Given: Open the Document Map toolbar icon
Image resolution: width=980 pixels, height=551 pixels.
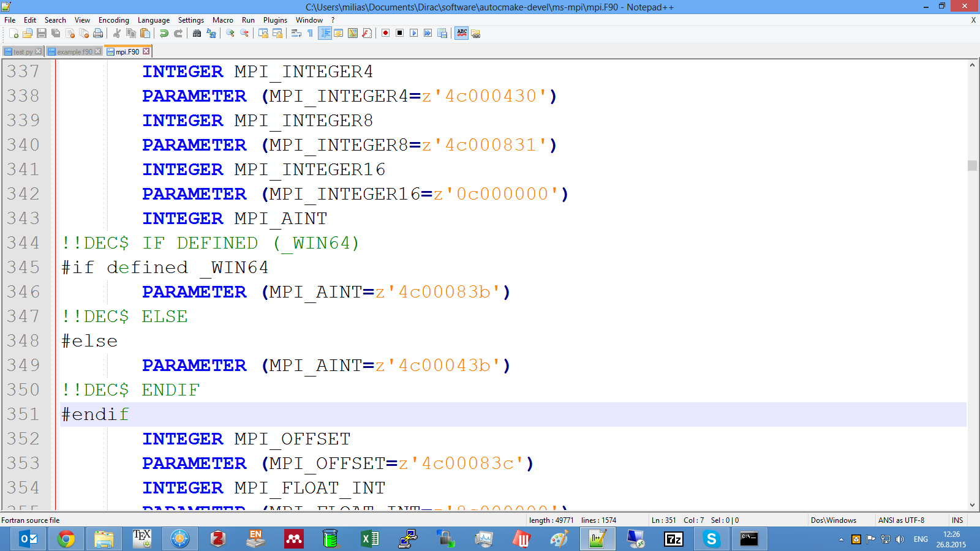Looking at the screenshot, I should click(x=353, y=33).
